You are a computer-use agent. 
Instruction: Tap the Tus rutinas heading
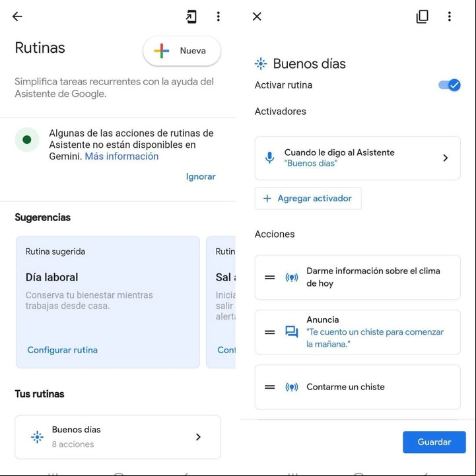[x=40, y=394]
